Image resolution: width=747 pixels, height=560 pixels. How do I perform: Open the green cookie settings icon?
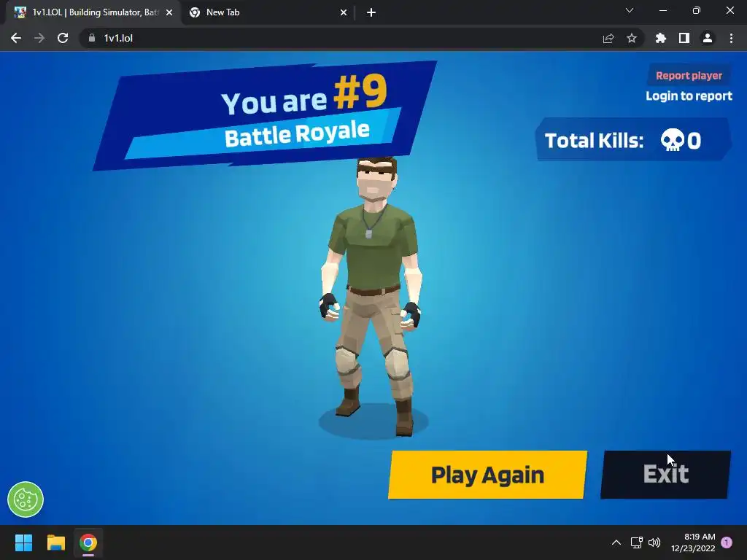click(26, 499)
